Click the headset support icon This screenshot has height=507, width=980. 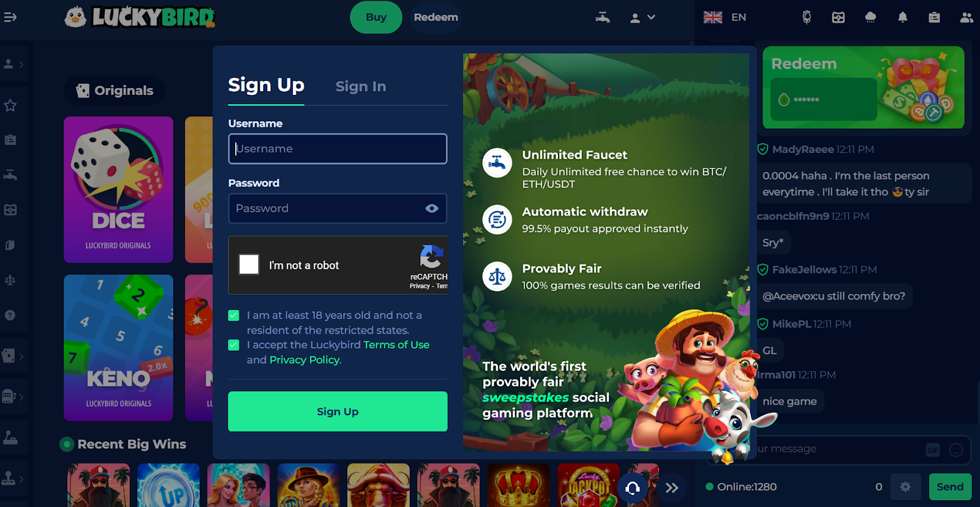(633, 488)
